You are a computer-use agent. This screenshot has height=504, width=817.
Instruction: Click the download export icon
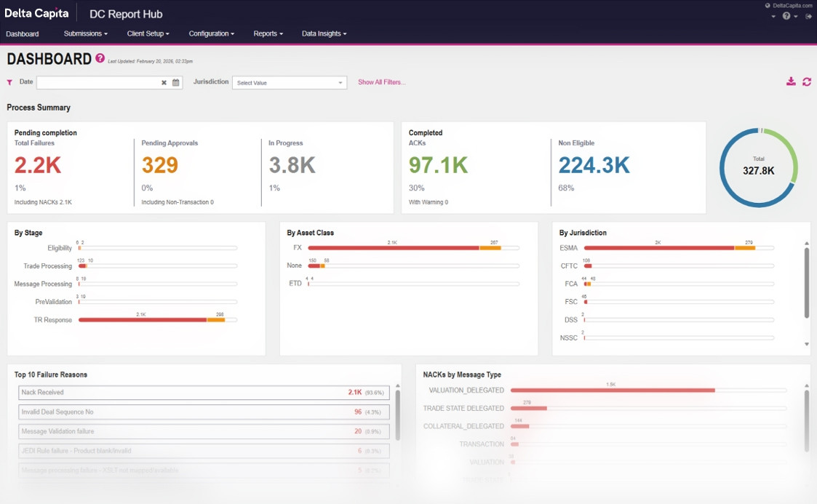pyautogui.click(x=791, y=81)
